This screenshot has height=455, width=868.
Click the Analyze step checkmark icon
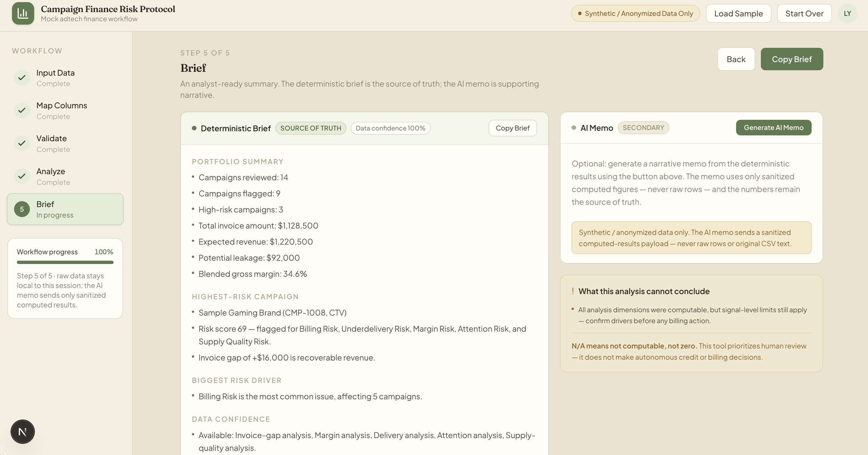click(22, 176)
